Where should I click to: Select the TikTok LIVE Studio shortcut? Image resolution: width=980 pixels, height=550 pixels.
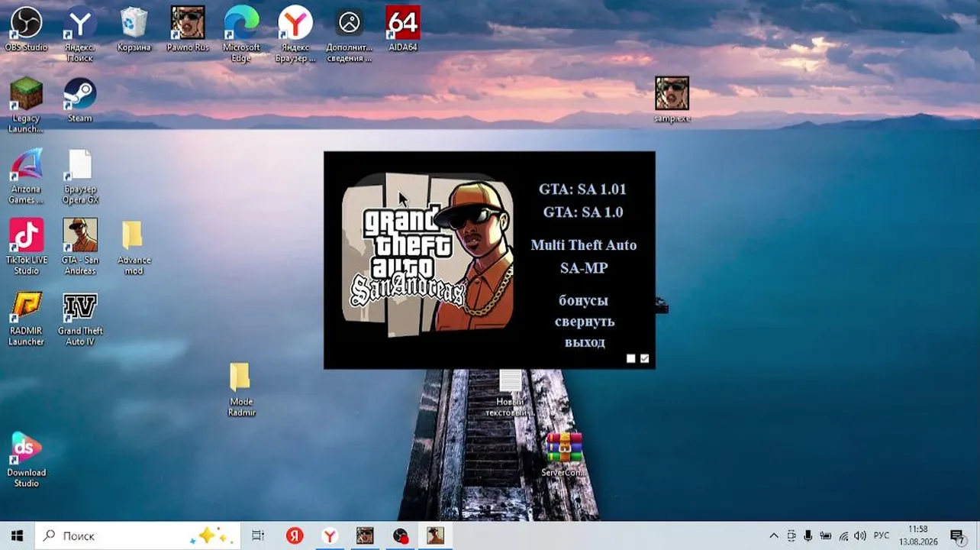[26, 247]
